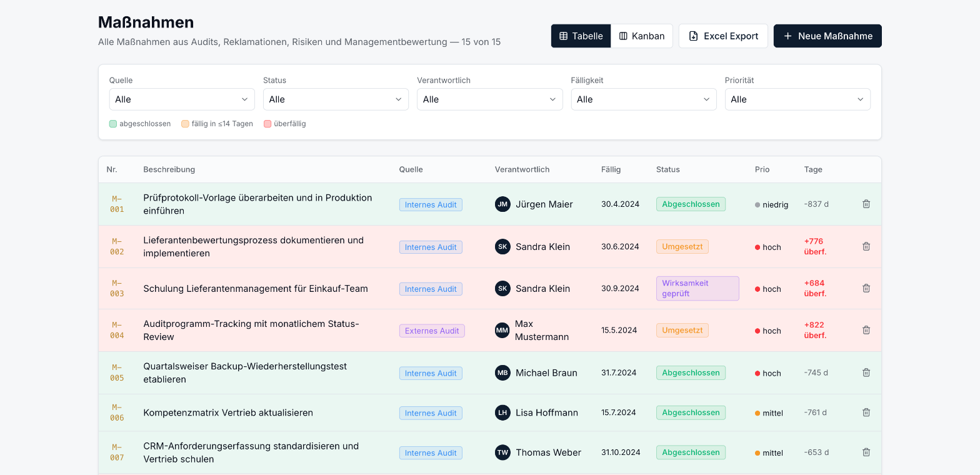Click the red überfällig legend swatch
Viewport: 980px width, 475px height.
tap(267, 124)
